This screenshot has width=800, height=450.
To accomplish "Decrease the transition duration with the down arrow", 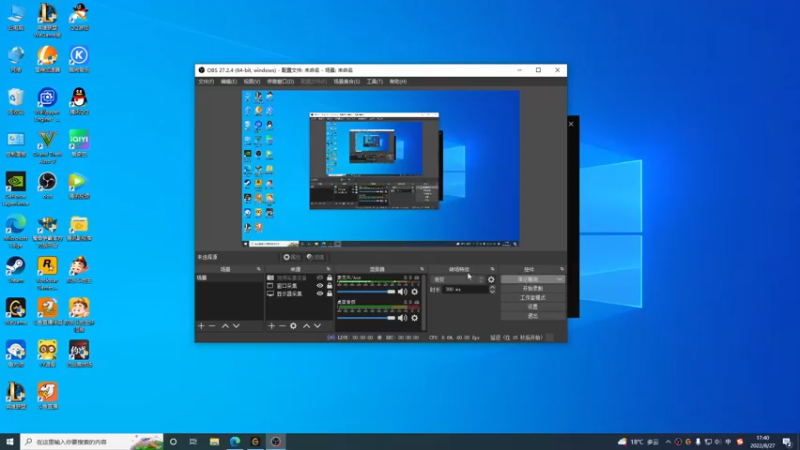I will click(x=492, y=291).
